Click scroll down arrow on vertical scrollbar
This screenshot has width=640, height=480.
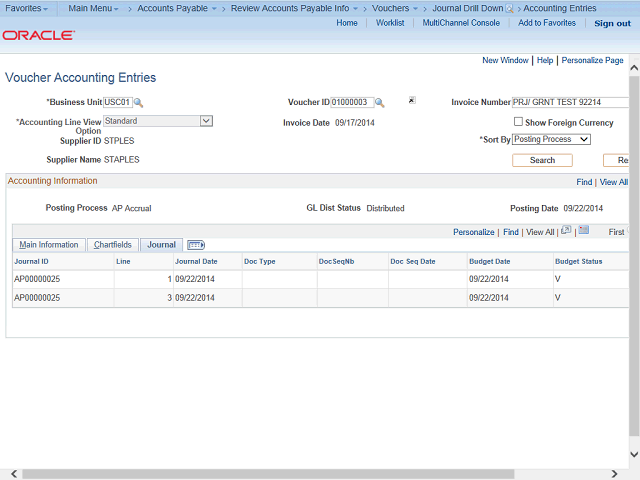coord(634,454)
